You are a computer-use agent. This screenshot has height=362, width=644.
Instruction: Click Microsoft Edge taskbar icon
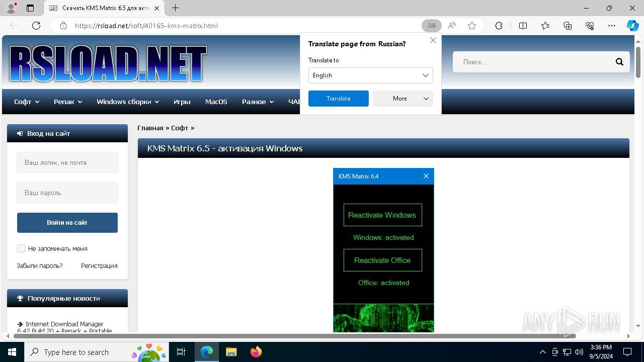[x=207, y=352]
